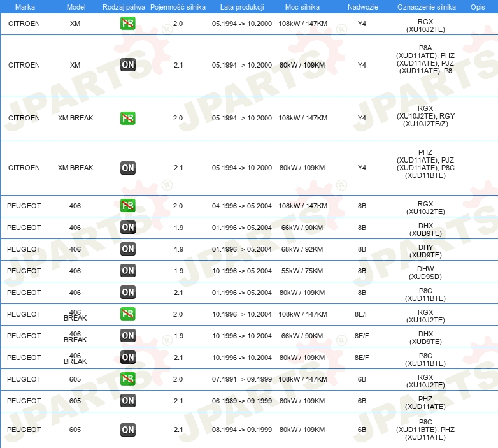Click diesel icon in the 406 DHY 68kW row
The height and width of the screenshot is (448, 498).
coord(127,249)
